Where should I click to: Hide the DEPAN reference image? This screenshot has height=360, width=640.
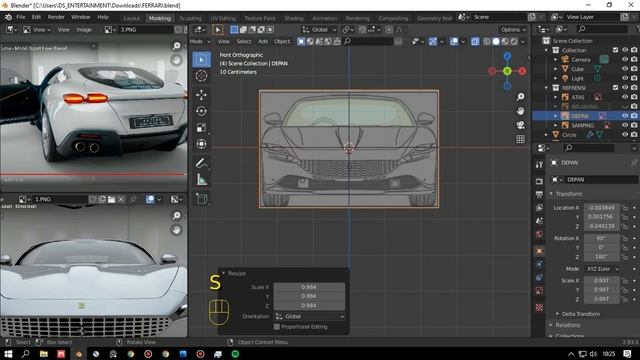pos(625,116)
